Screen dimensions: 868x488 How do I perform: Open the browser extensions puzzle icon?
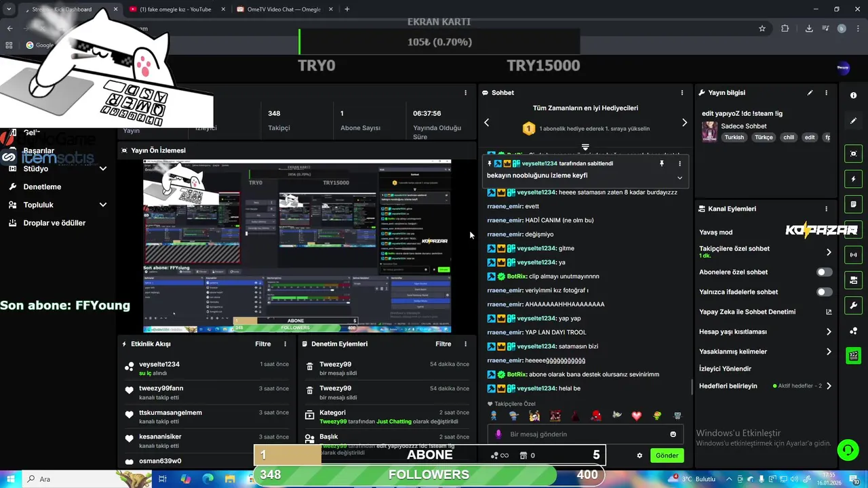[x=785, y=28]
